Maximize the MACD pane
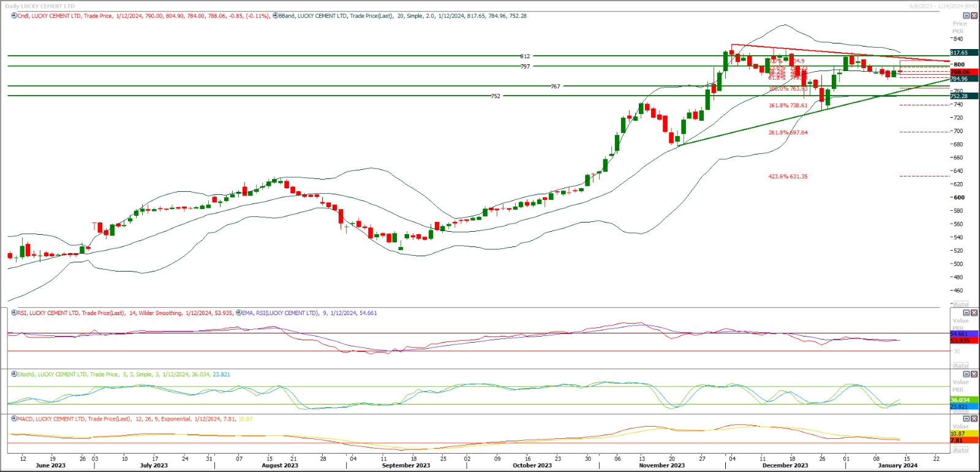This screenshot has height=472, width=980. tap(967, 419)
